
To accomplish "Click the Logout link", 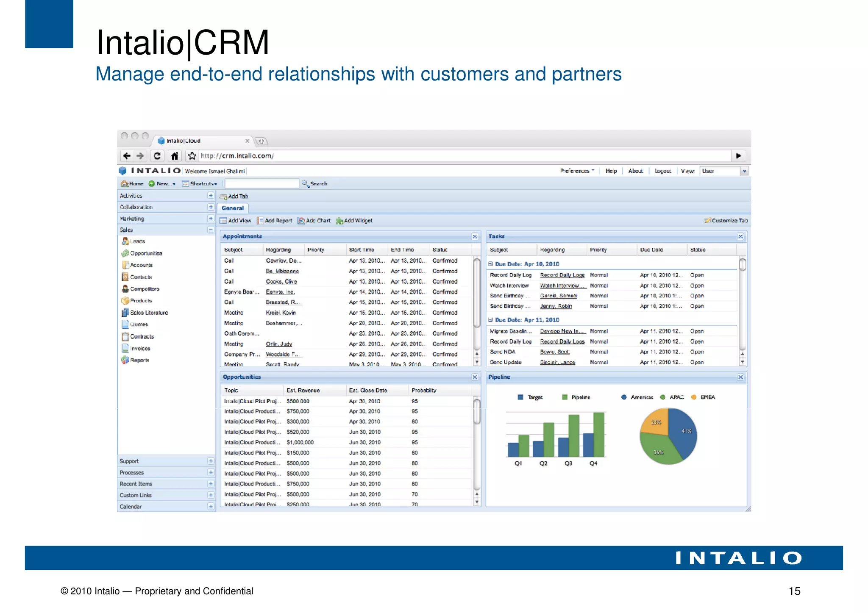I will tap(663, 171).
